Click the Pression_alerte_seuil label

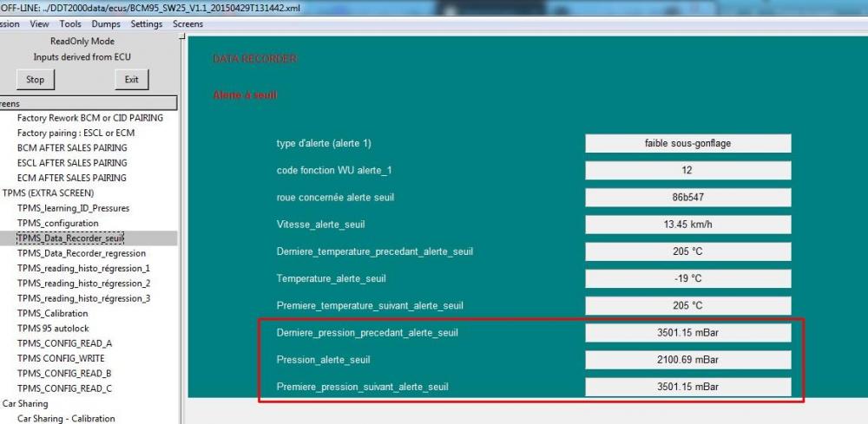323,360
